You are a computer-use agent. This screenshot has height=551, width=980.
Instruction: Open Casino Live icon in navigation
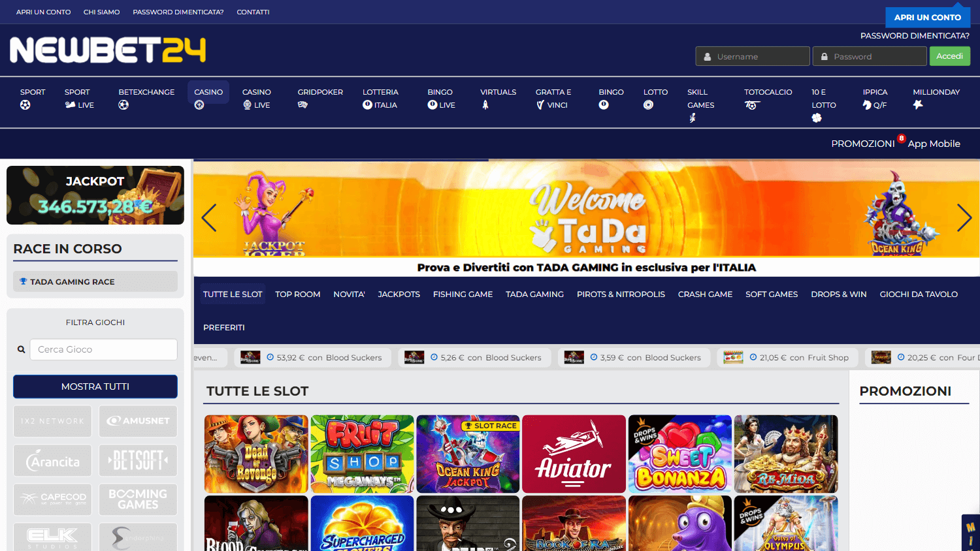point(247,105)
